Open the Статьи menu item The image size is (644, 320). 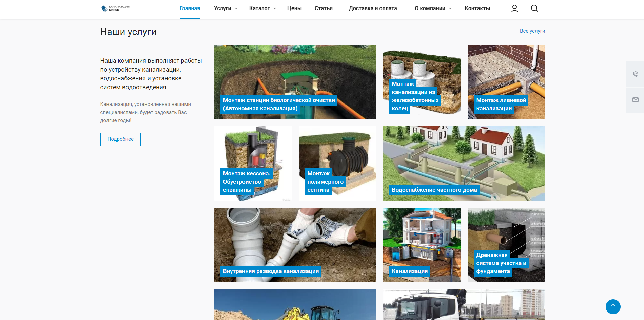(x=323, y=8)
